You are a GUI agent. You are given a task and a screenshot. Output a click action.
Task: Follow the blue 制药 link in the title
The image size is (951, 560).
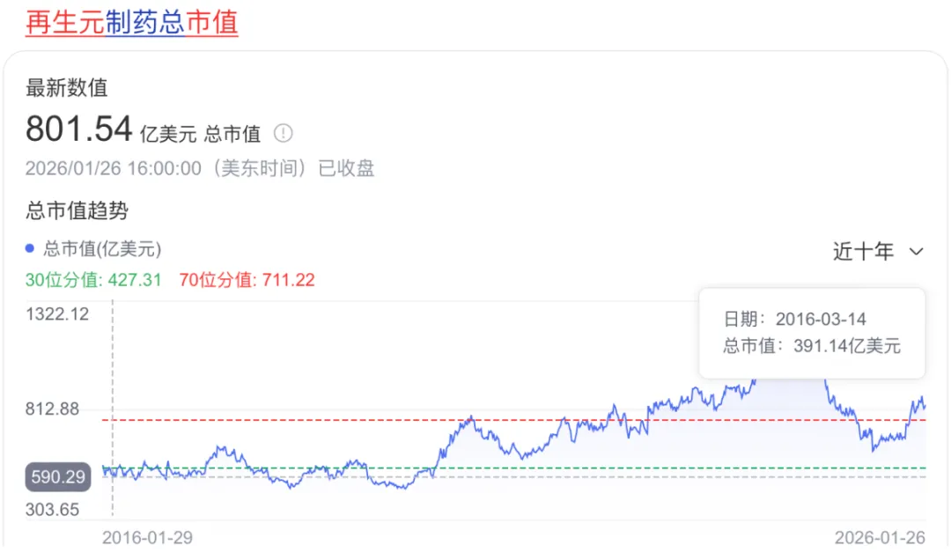131,22
